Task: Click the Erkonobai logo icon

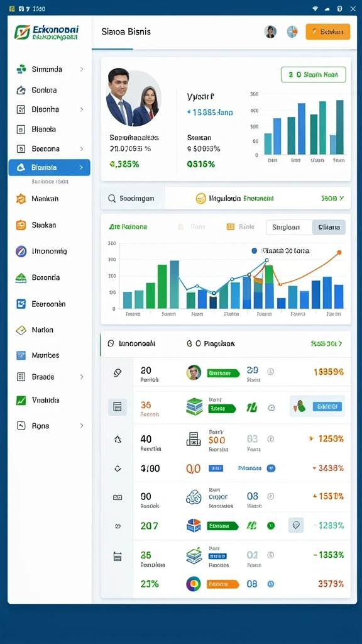Action: (21, 32)
